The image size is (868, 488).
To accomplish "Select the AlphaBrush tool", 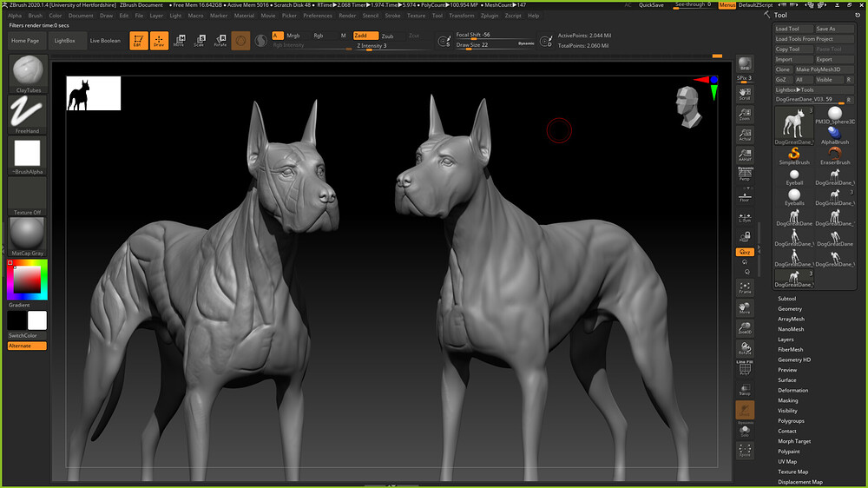I will pos(835,135).
